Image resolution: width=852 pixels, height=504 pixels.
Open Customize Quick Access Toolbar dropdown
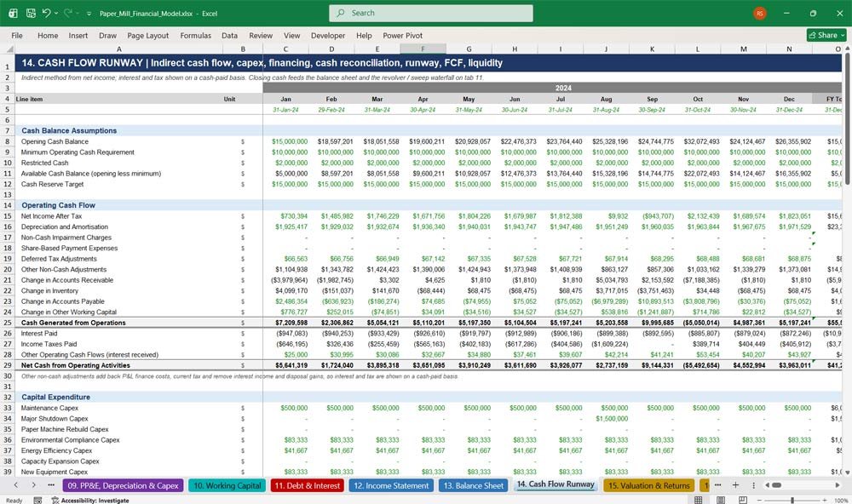89,14
